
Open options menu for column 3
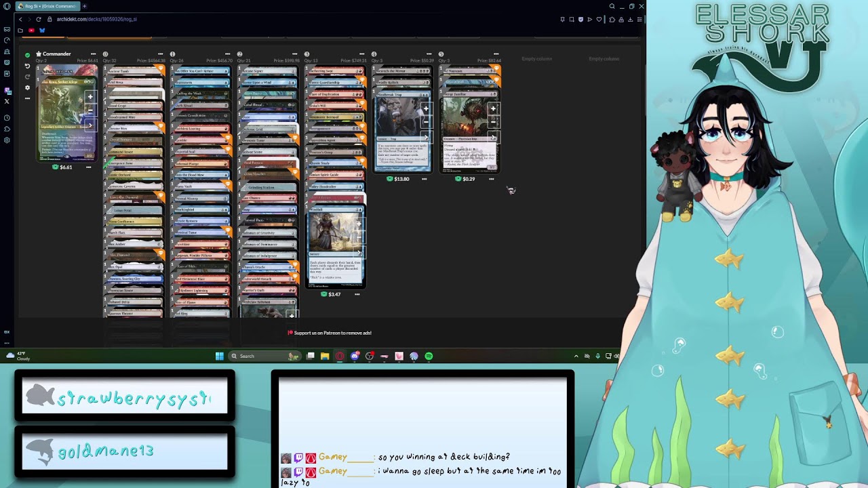pyautogui.click(x=362, y=54)
